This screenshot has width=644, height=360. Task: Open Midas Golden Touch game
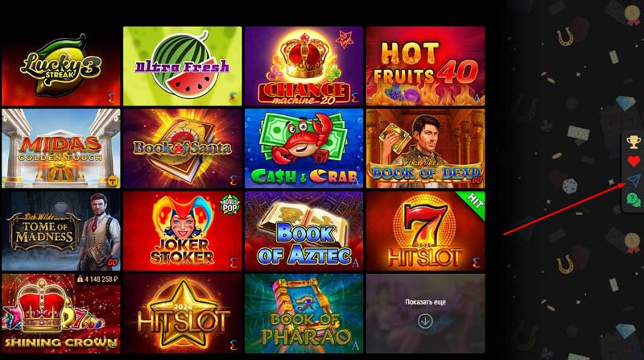61,148
